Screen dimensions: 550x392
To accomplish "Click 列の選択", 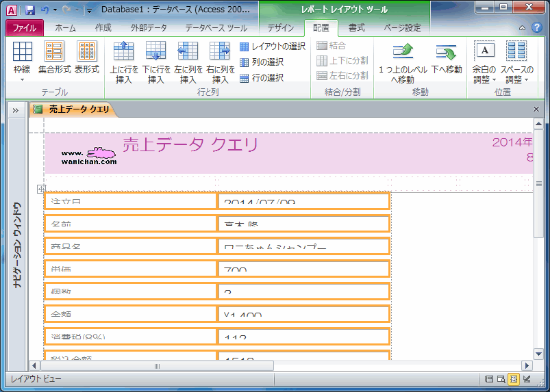I will [262, 62].
